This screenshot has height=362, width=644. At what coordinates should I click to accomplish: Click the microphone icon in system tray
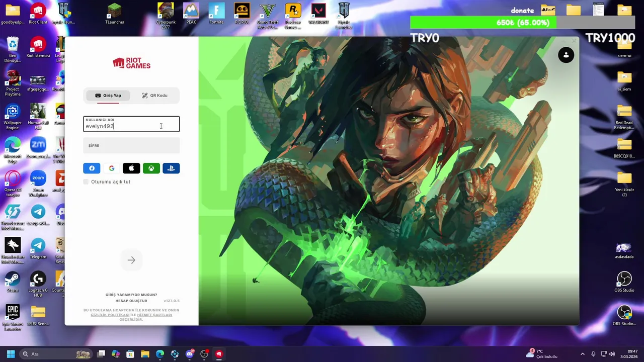point(593,354)
